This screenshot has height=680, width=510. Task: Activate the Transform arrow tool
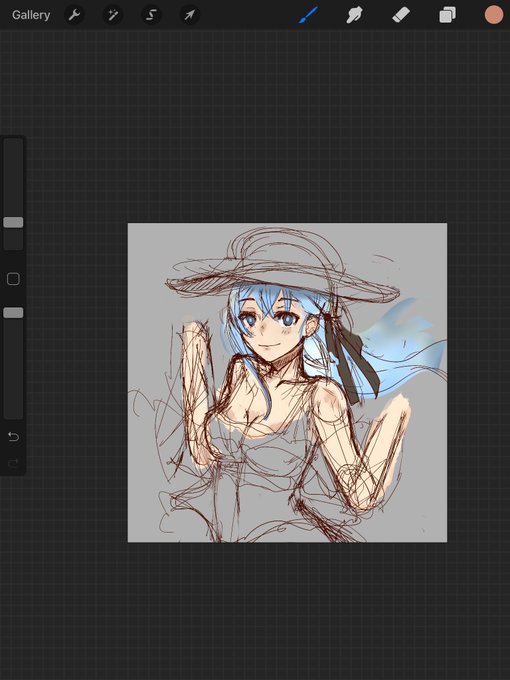click(190, 15)
